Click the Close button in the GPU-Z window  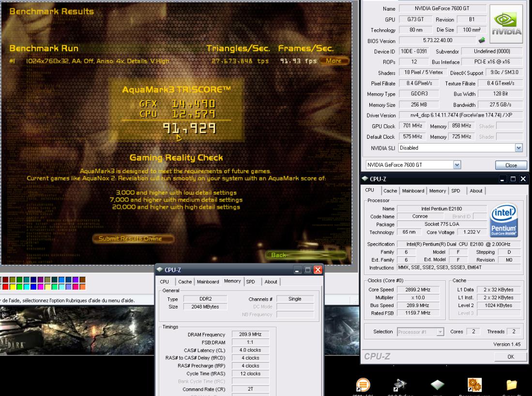click(x=511, y=165)
